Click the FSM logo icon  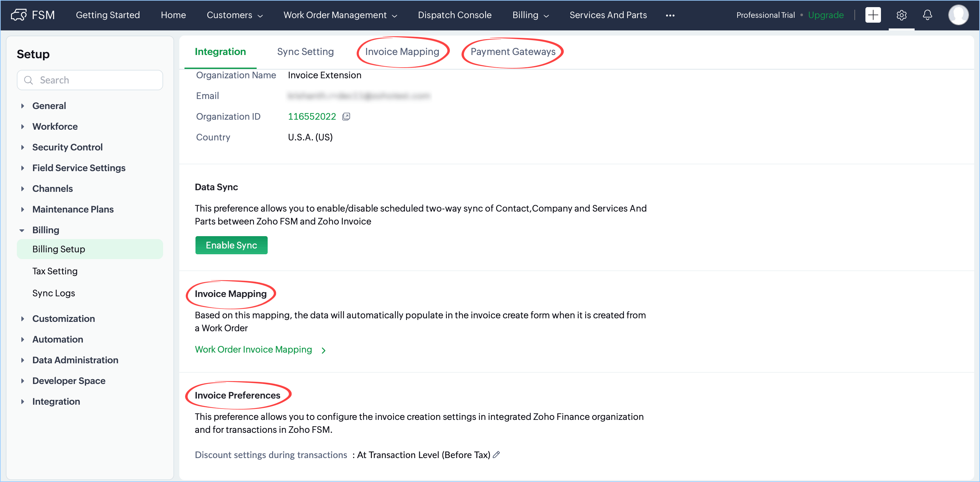19,15
